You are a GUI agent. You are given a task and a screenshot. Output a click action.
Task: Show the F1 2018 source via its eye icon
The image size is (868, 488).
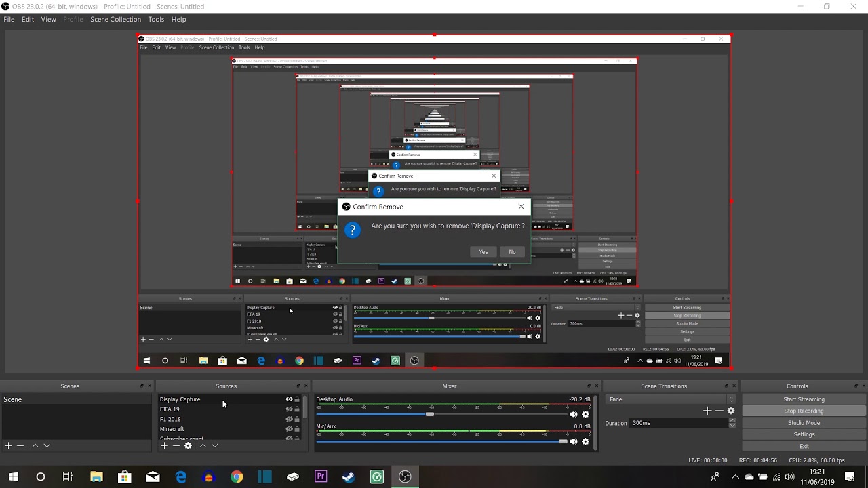tap(289, 419)
